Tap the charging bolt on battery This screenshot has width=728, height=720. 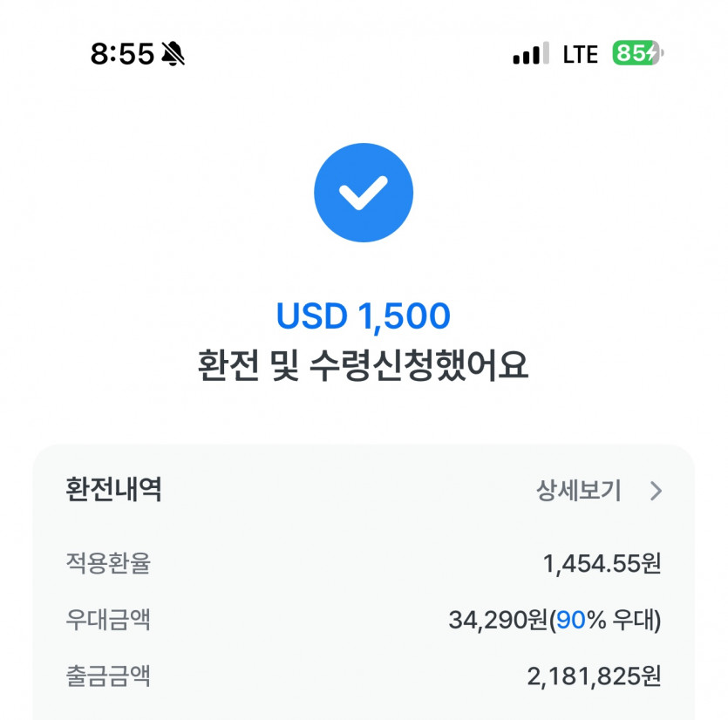[651, 54]
